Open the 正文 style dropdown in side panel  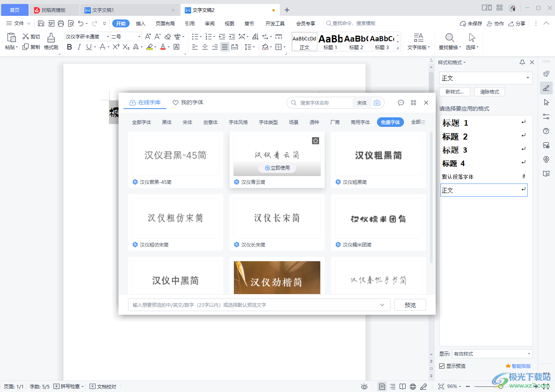tap(528, 78)
